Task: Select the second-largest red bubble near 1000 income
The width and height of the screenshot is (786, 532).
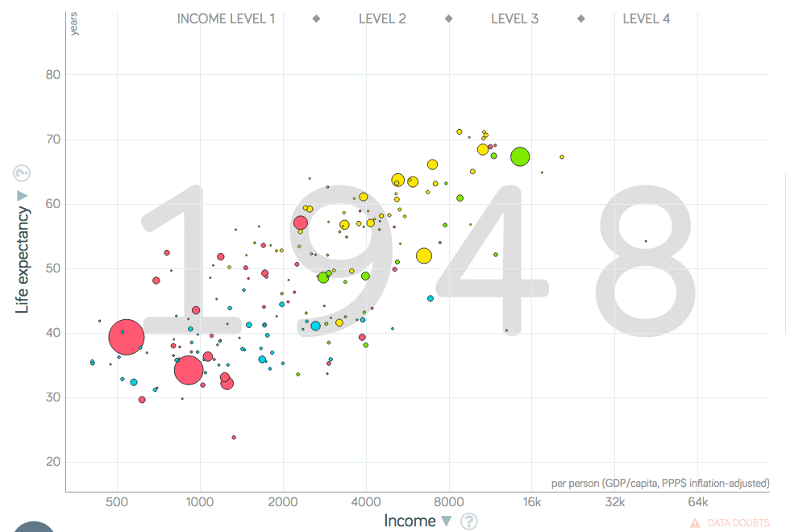Action: coord(189,370)
